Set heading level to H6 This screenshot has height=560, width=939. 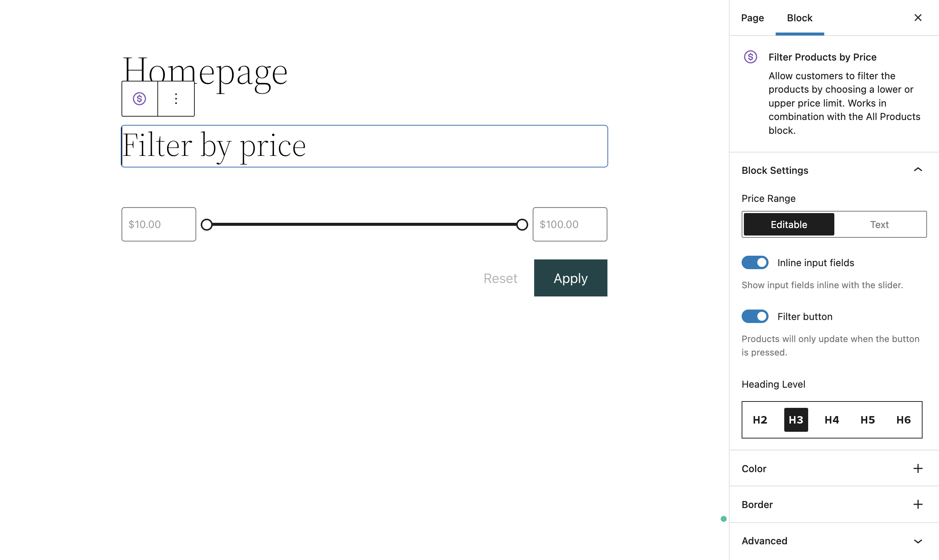903,419
